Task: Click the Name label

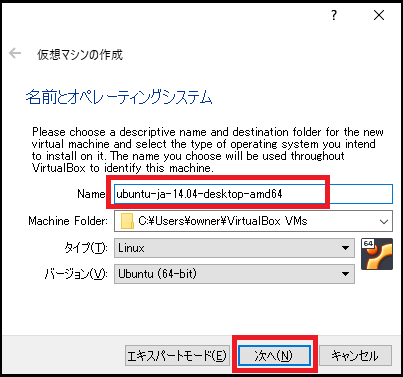Action: pos(91,194)
